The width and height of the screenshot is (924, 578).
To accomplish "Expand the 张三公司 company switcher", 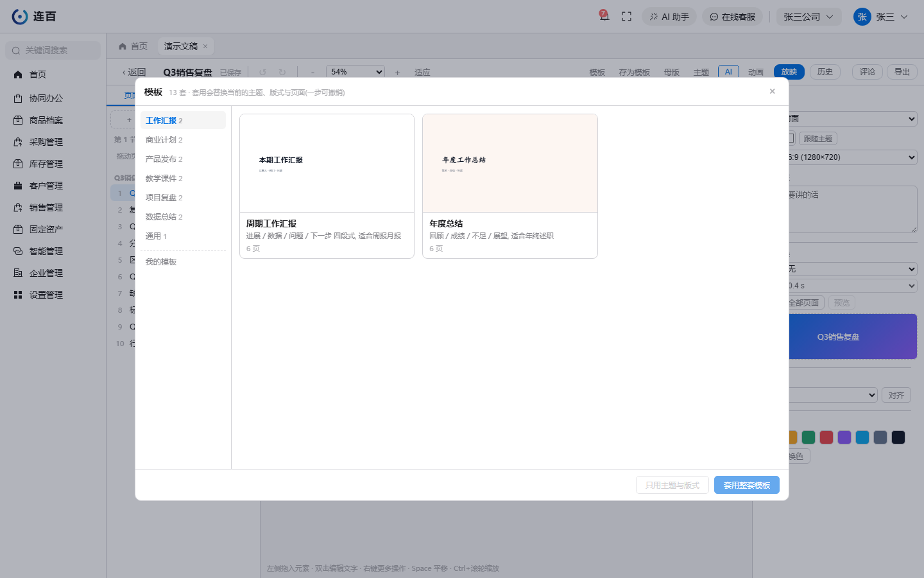I will point(809,17).
